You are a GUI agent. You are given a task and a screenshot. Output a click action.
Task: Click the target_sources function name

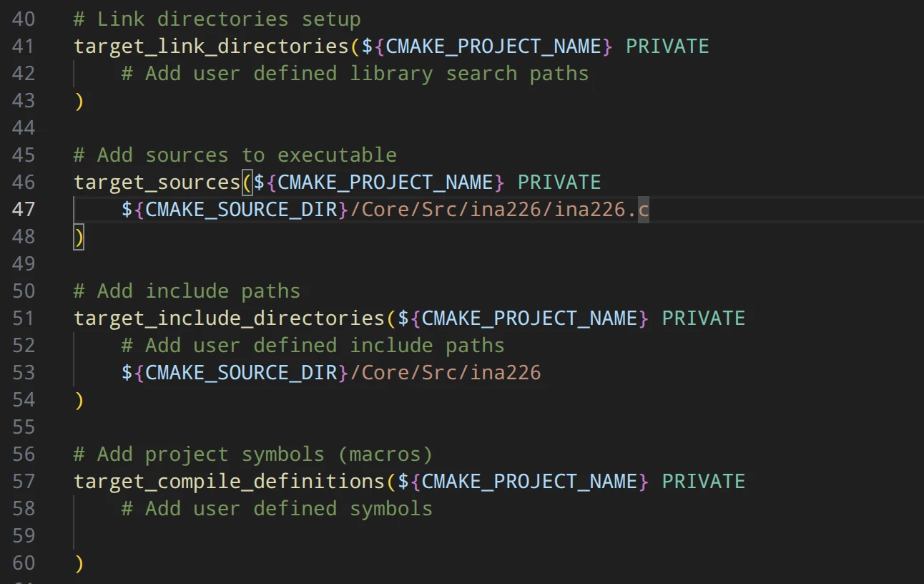click(x=157, y=182)
